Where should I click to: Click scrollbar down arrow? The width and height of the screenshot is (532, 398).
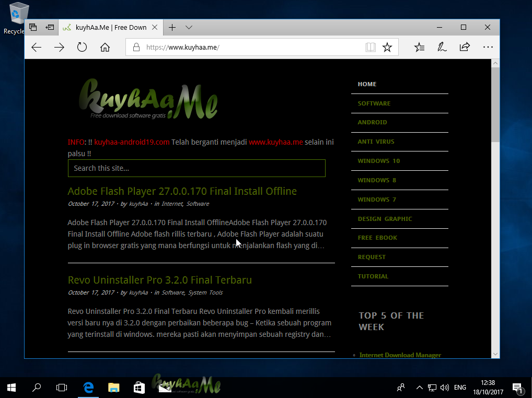pyautogui.click(x=495, y=354)
